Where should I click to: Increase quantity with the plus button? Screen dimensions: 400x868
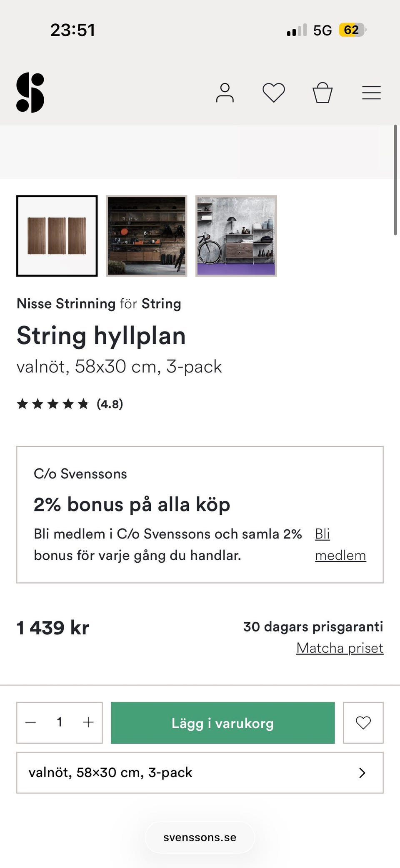point(88,722)
